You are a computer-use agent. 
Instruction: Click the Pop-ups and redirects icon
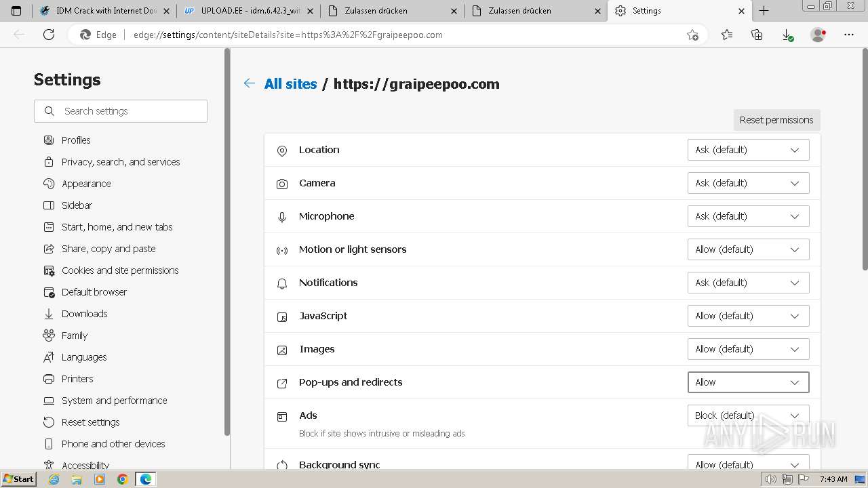point(282,383)
